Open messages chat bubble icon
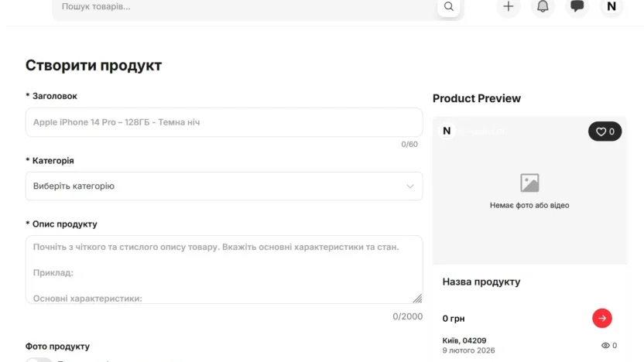This screenshot has width=644, height=362. click(x=577, y=7)
